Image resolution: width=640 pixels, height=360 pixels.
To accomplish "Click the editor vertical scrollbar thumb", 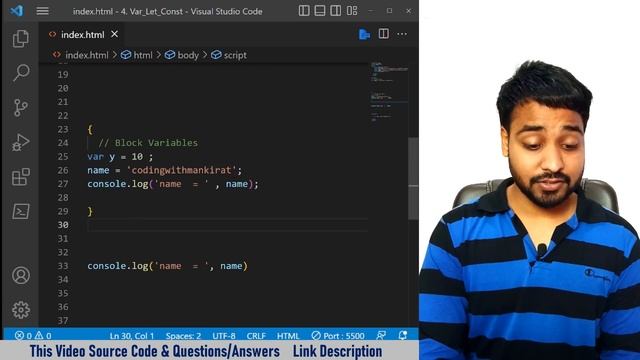I will click(413, 178).
